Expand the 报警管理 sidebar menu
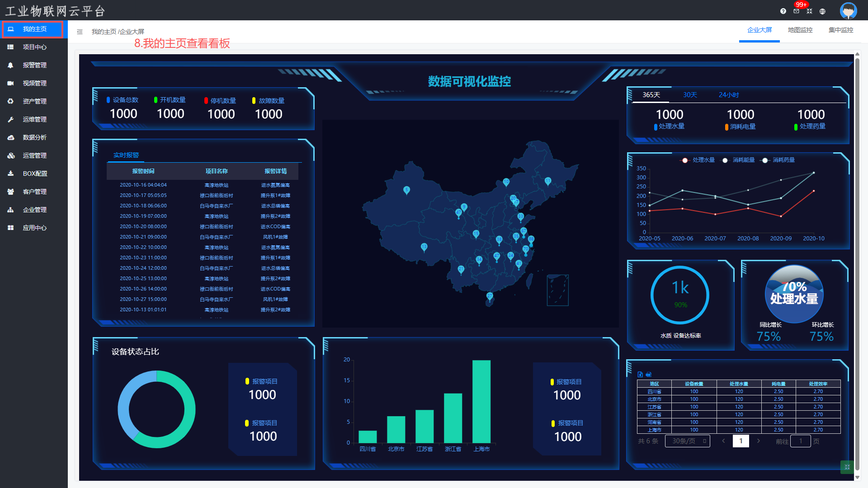 (34, 65)
